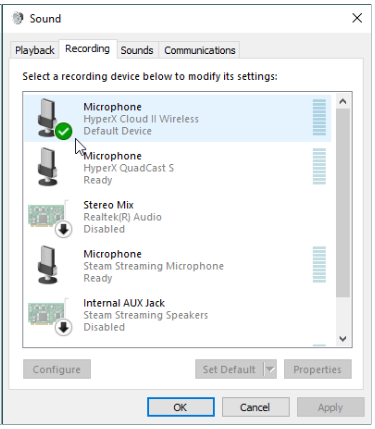Image resolution: width=375 pixels, height=429 pixels.
Task: Click the 'Default Device' status text
Action: pos(117,131)
